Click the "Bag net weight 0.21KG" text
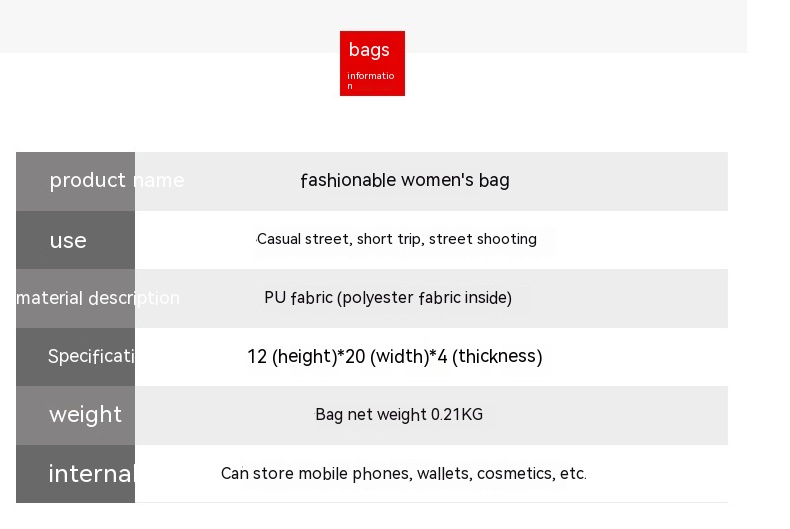Viewport: 790px width, 529px height. point(399,415)
